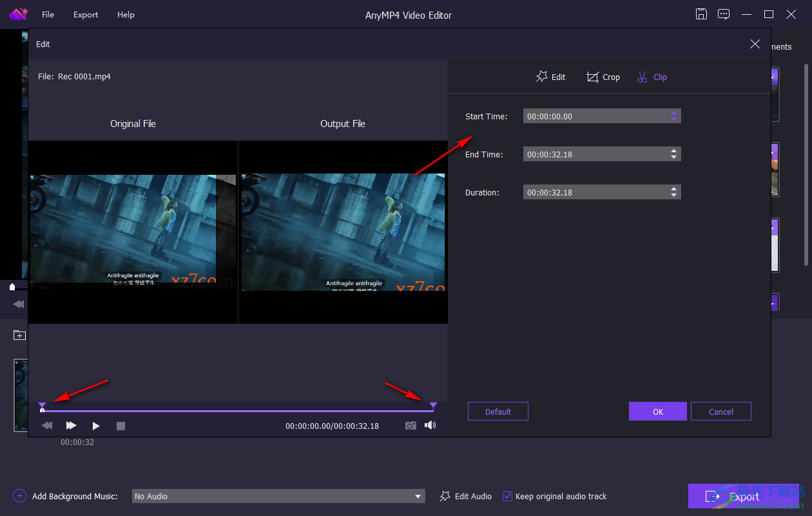
Task: Click the clip end trim marker
Action: 433,405
